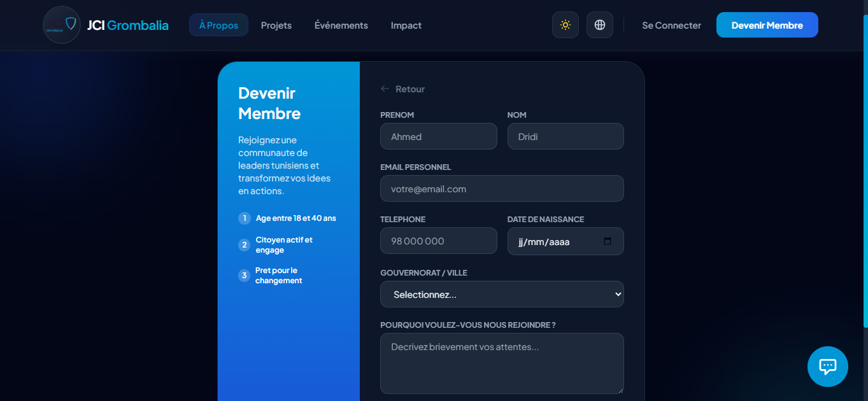Click the Devenir Membre header button
This screenshot has height=401, width=868.
click(767, 25)
